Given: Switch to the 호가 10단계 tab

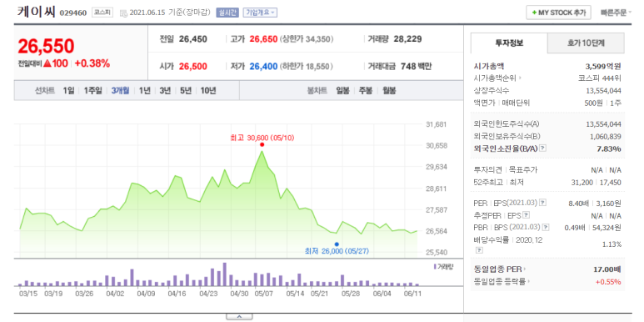Looking at the screenshot, I should tap(586, 43).
